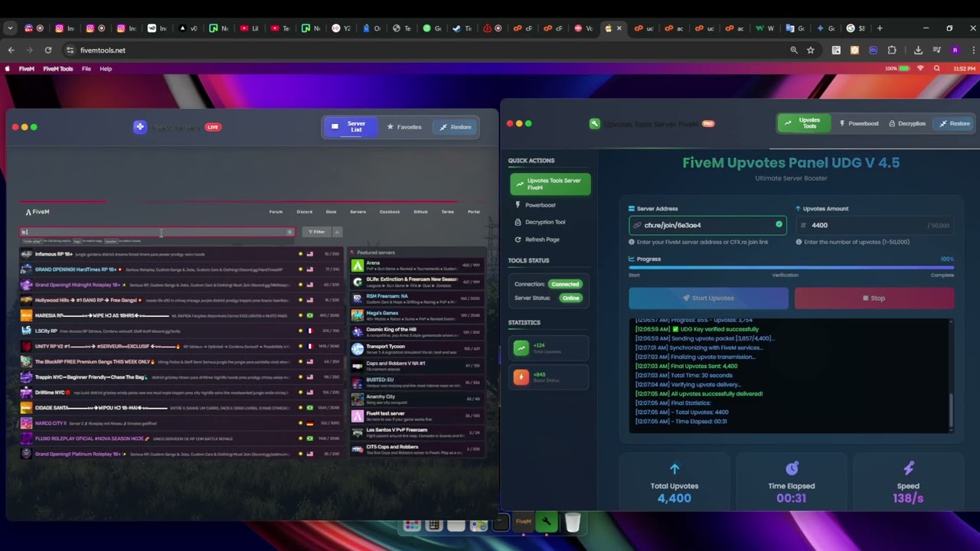This screenshot has height=551, width=980.
Task: Click the green Total Upvotes statistics icon
Action: (521, 348)
